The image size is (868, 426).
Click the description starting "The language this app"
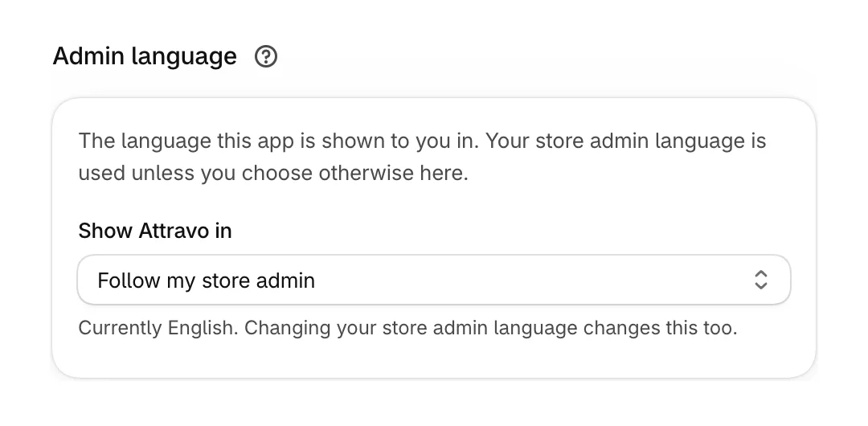(422, 157)
